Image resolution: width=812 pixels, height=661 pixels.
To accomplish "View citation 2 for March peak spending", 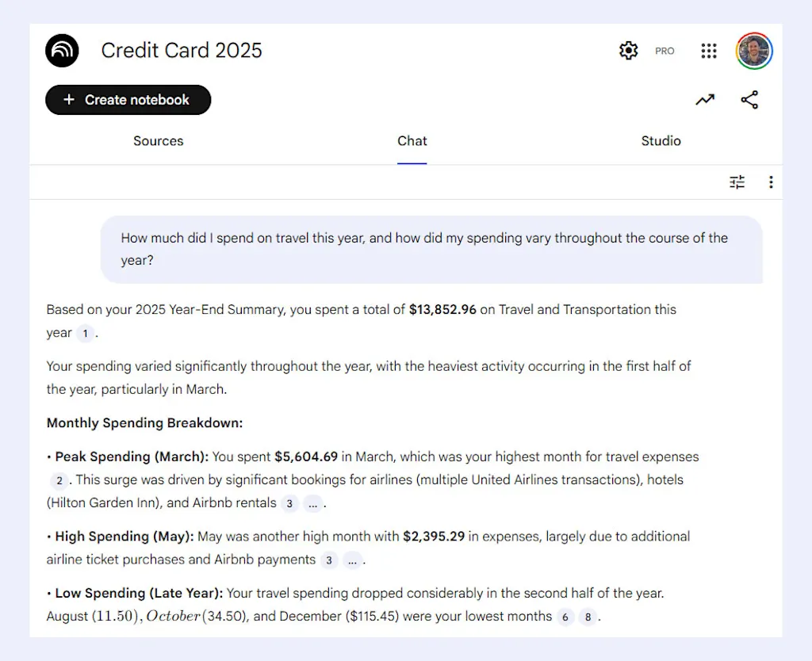I will tap(59, 480).
